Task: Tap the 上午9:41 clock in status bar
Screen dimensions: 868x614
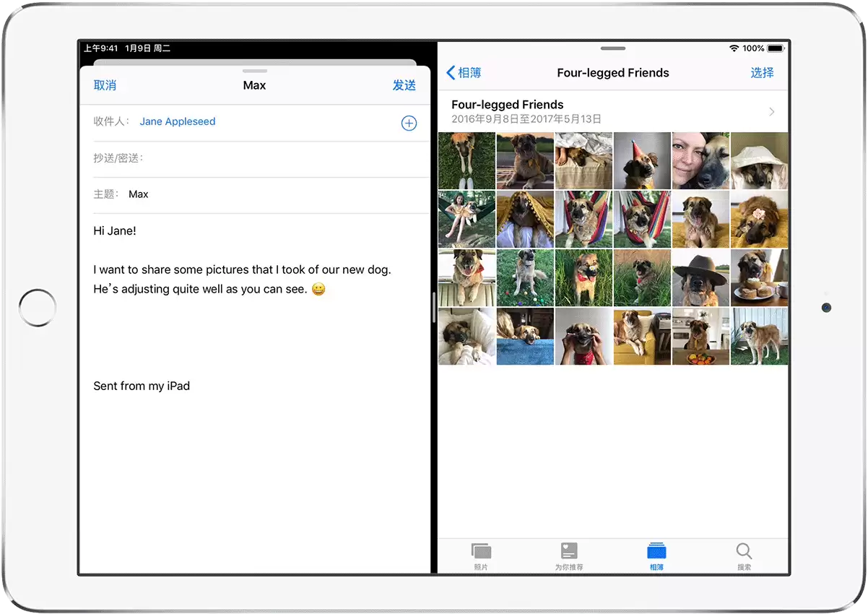Action: (100, 48)
